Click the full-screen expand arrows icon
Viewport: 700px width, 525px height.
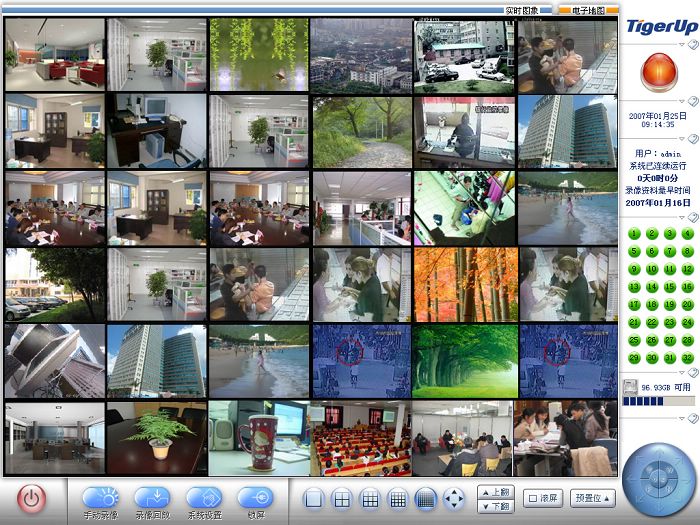(x=454, y=498)
